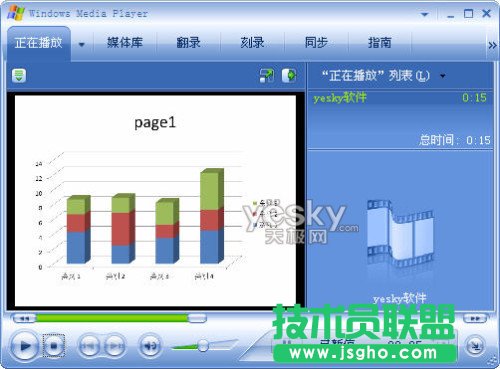
Task: Click the seek bar position handle
Action: [x=197, y=318]
